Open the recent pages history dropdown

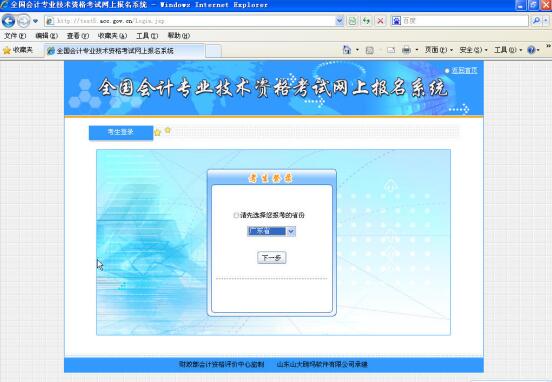tap(35, 21)
